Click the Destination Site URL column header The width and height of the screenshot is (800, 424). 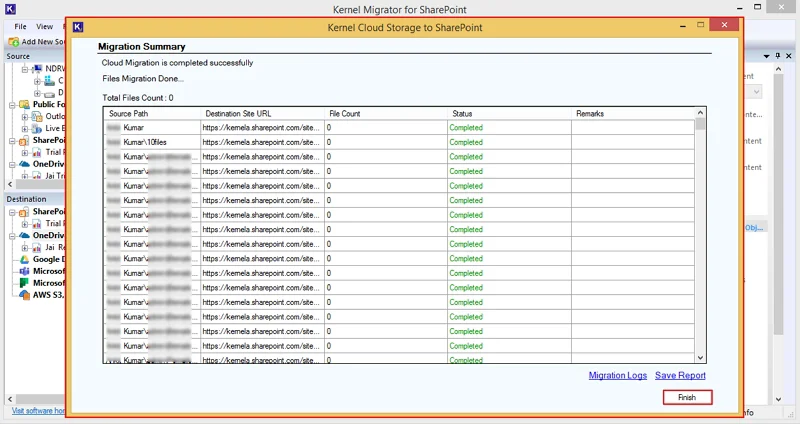coord(262,114)
